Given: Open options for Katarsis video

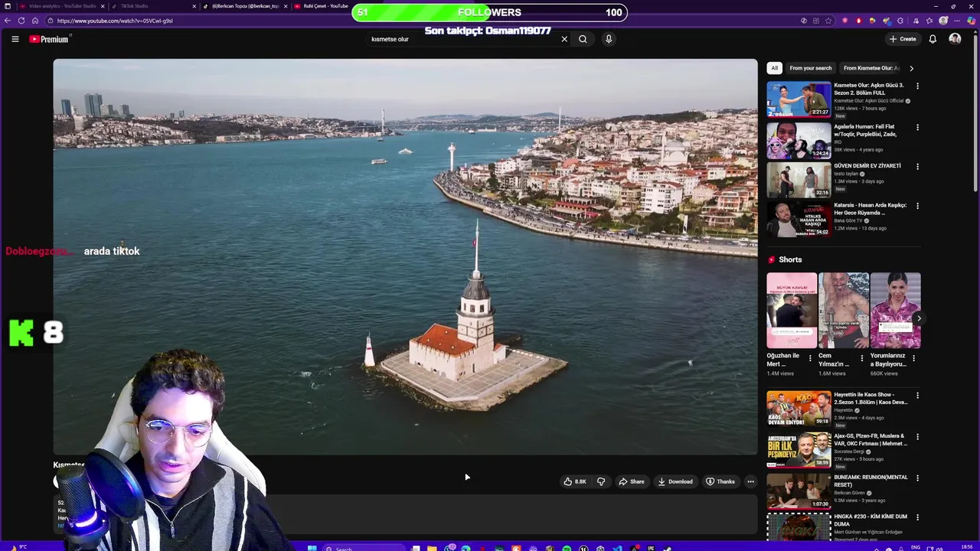Looking at the screenshot, I should pyautogui.click(x=917, y=206).
